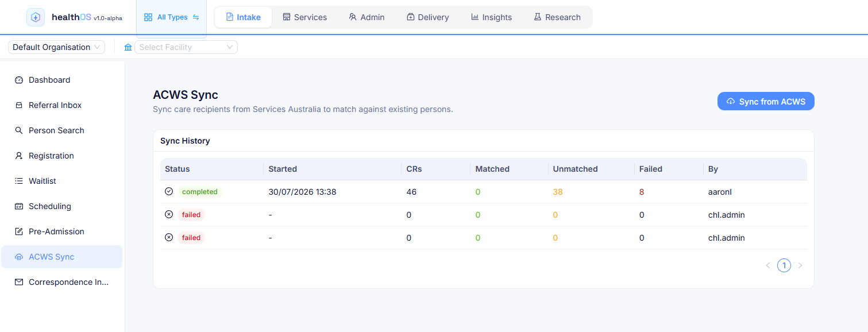
Task: Go to Person Search page
Action: (62, 130)
